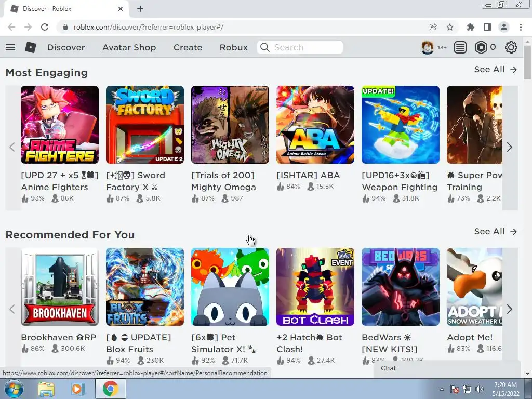This screenshot has height=399, width=532.
Task: Open the Mighty Omega game thumbnail
Action: [230, 125]
